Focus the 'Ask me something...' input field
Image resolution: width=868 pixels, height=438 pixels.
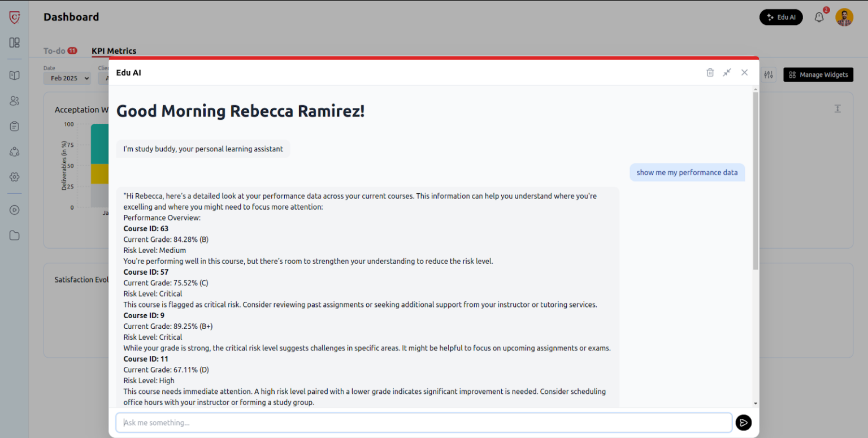[x=424, y=423]
